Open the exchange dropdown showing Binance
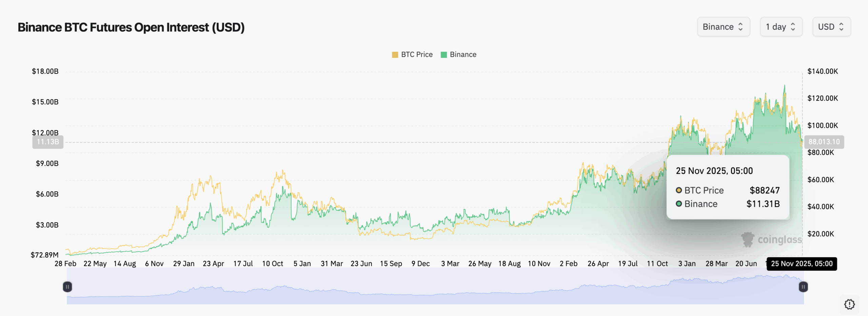868x316 pixels. point(724,26)
